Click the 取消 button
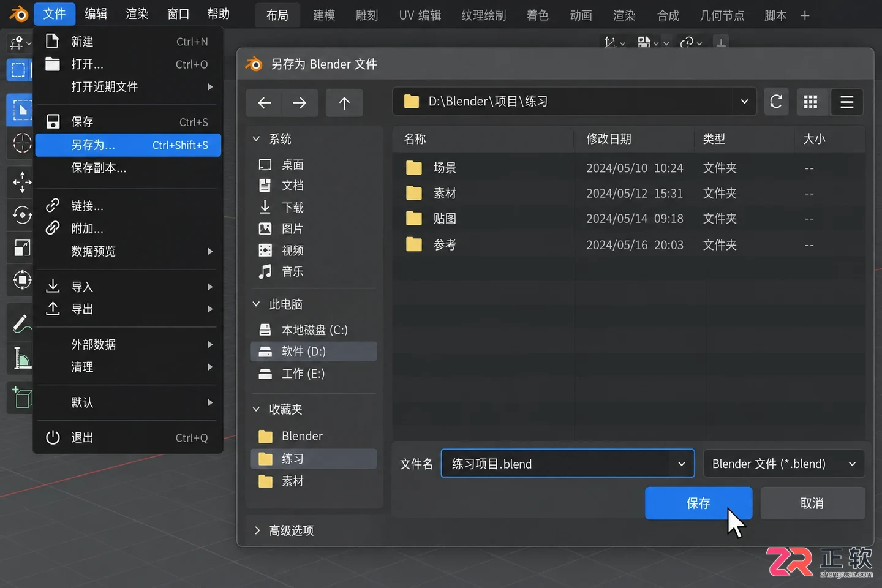The width and height of the screenshot is (882, 588). coord(812,503)
